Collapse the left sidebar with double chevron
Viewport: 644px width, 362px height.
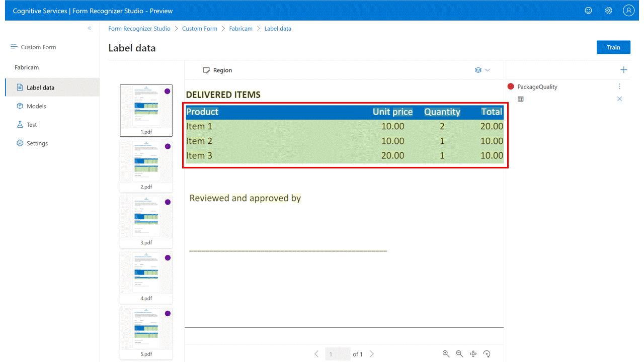[x=90, y=28]
